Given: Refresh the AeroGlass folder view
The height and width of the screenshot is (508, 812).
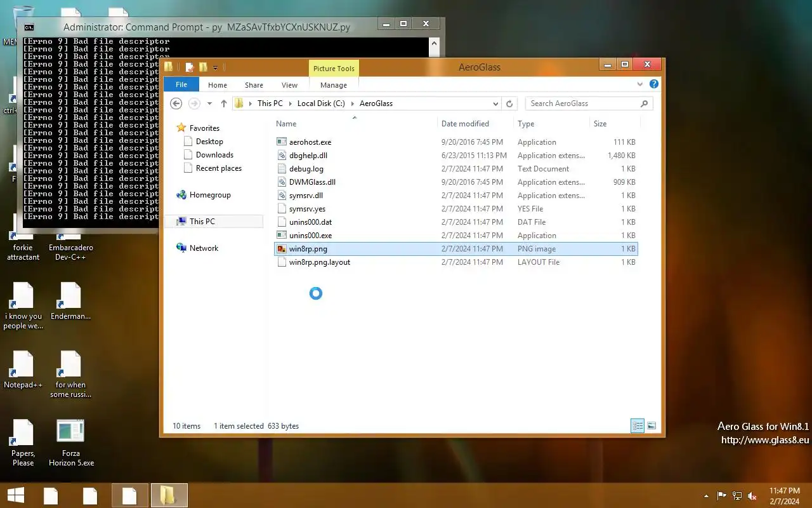Looking at the screenshot, I should [x=509, y=104].
